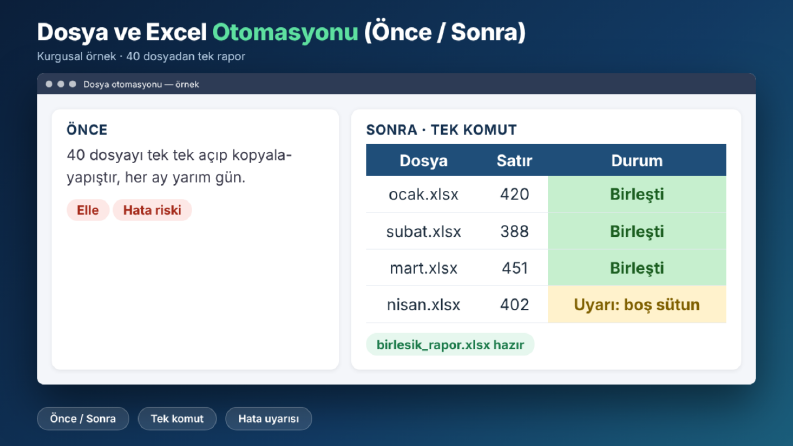Click the first window control dot
Viewport: 793px width, 446px height.
pos(49,84)
